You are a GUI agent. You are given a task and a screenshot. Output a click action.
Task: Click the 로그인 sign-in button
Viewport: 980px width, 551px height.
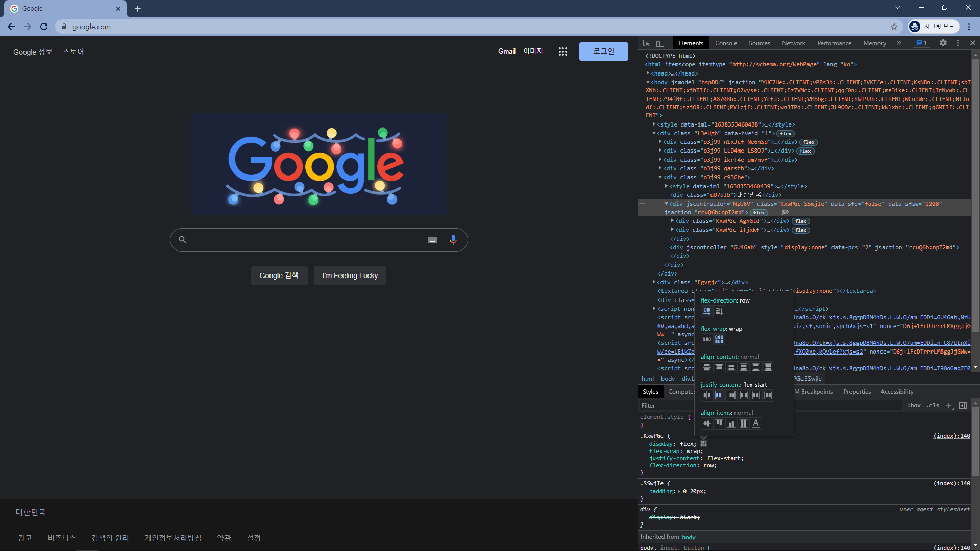603,52
